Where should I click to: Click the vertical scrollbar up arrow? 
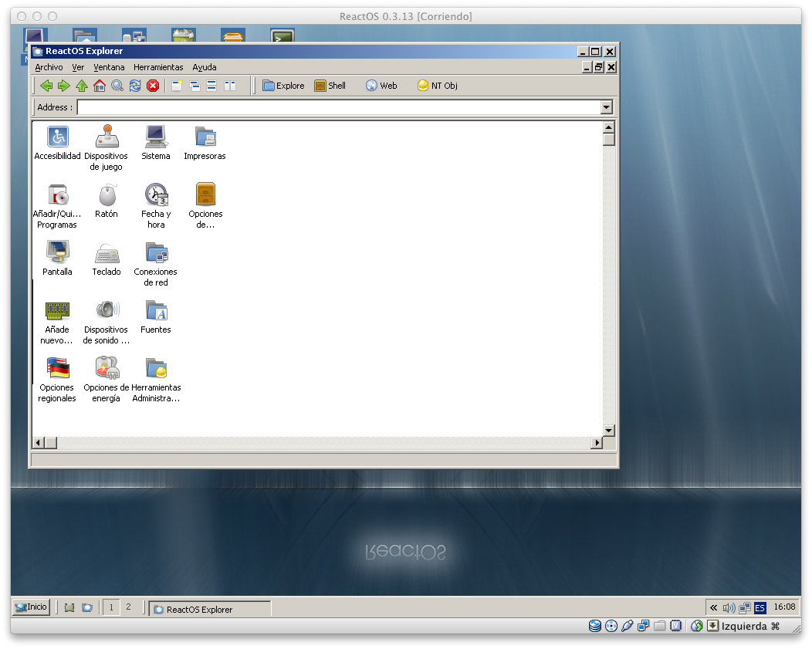609,127
